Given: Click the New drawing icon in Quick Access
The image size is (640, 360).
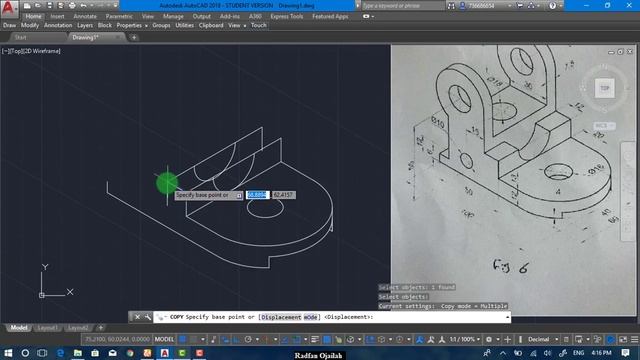Looking at the screenshot, I should (27, 6).
